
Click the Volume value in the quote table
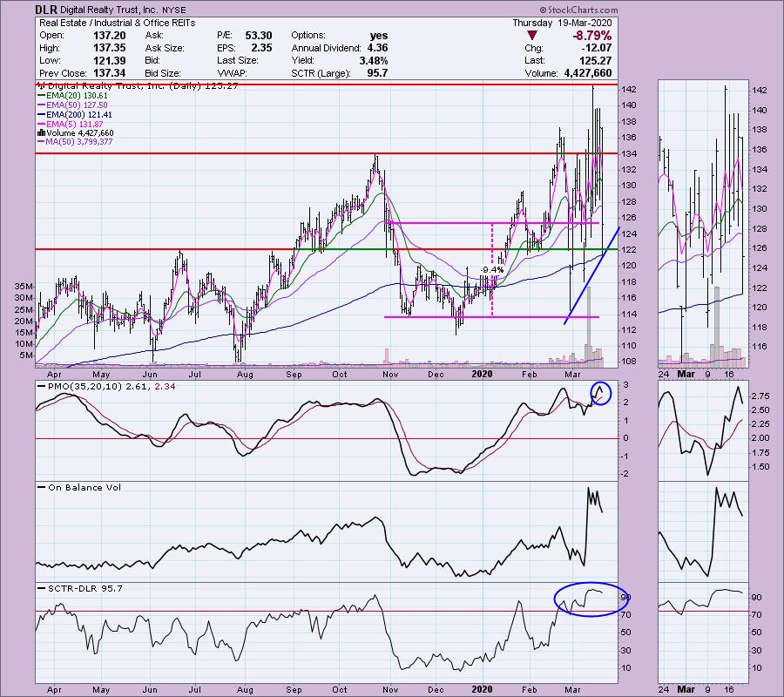[587, 73]
